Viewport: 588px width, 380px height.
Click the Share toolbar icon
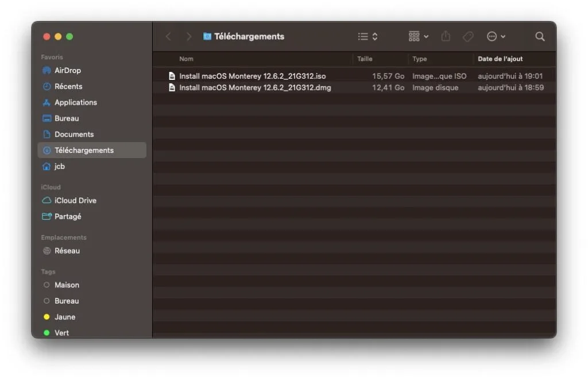(x=446, y=36)
